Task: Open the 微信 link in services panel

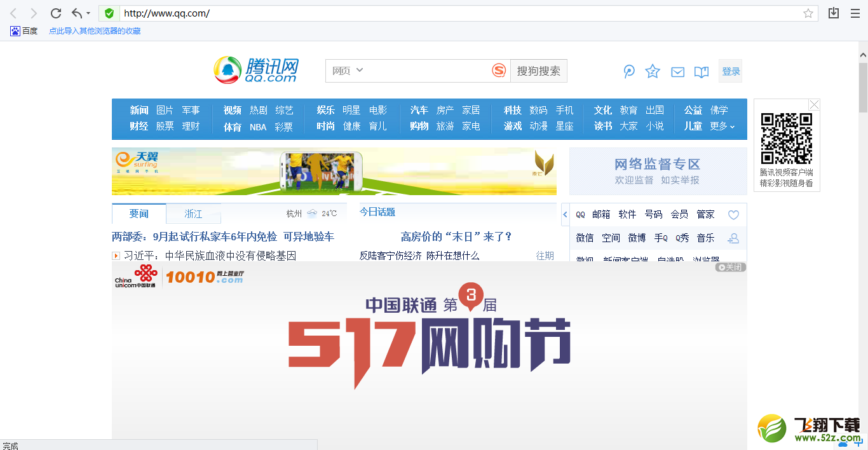Action: (585, 238)
